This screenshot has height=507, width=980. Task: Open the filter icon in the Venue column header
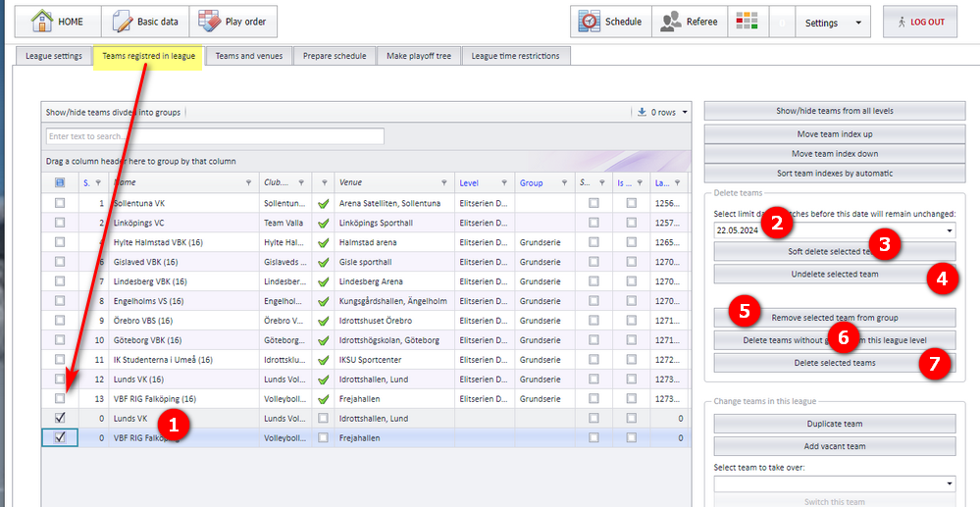(x=444, y=183)
